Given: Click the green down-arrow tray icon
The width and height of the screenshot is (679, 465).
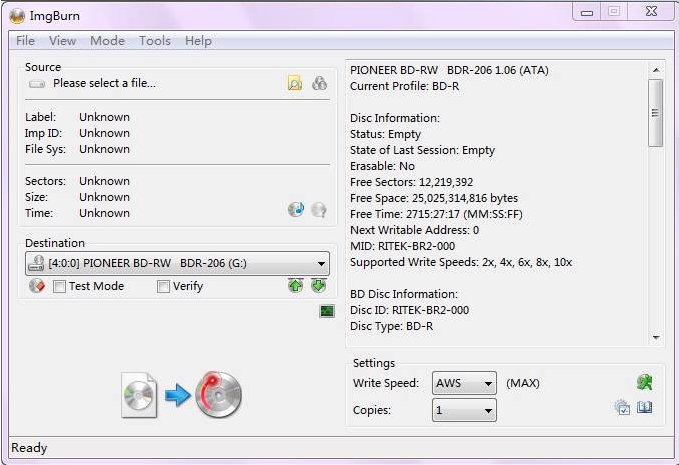Looking at the screenshot, I should pyautogui.click(x=319, y=285).
